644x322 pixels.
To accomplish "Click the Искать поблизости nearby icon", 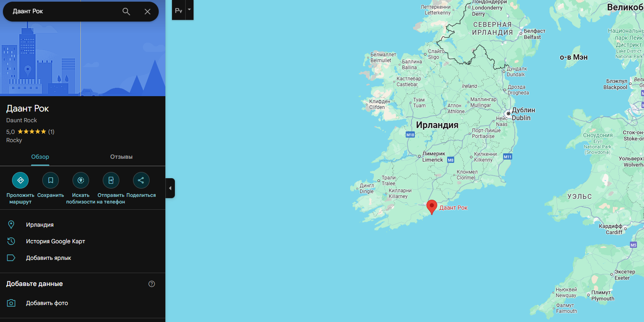I will point(81,180).
